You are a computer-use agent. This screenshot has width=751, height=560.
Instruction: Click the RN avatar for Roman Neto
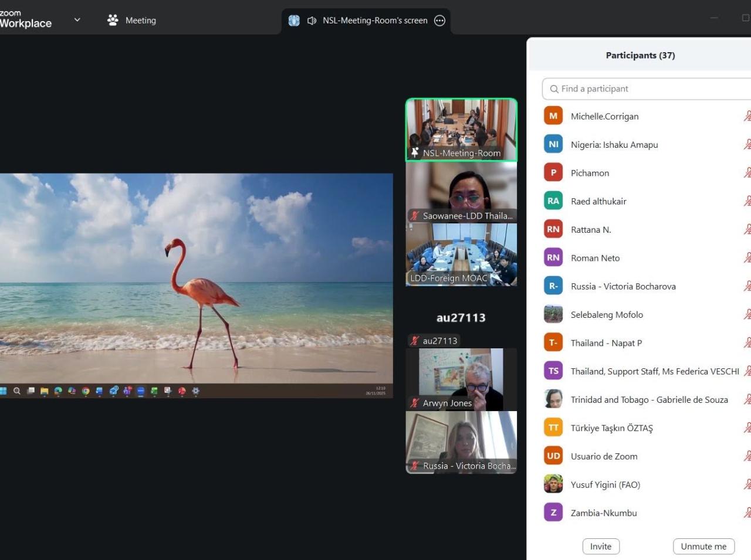click(553, 257)
